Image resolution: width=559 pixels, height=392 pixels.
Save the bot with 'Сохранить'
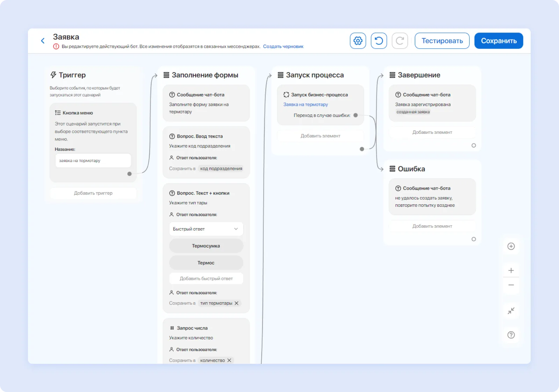pos(499,41)
